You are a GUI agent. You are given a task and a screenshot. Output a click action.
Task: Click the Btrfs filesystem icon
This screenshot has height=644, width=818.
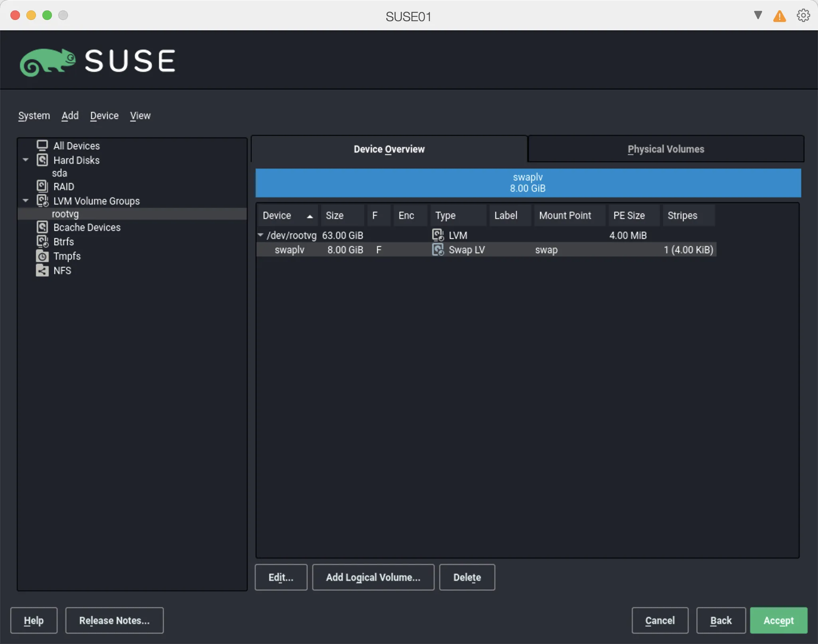[42, 241]
